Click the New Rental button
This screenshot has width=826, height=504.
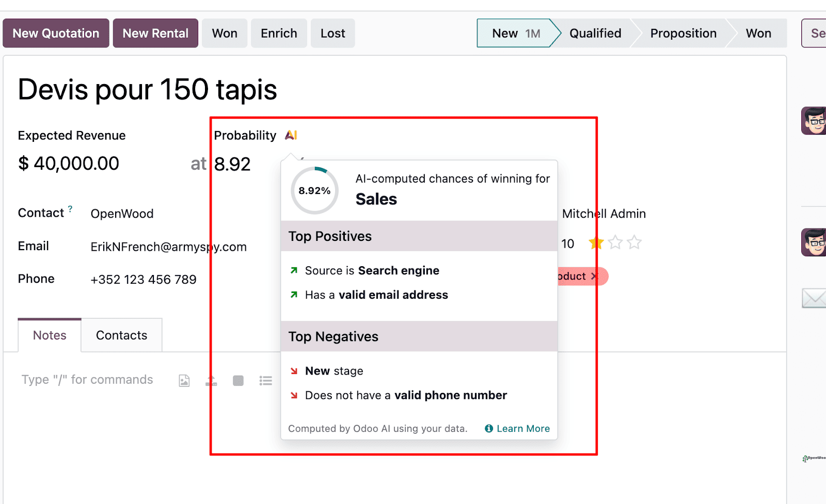pos(155,33)
